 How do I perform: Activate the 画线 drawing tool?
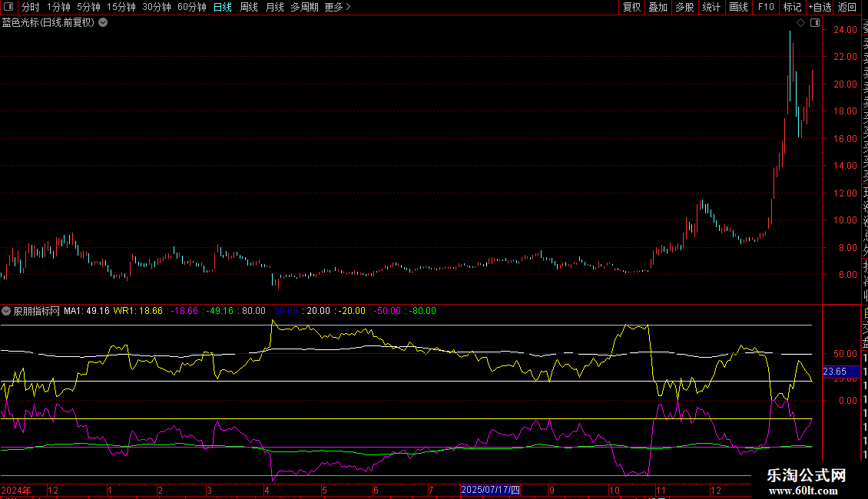tap(738, 7)
